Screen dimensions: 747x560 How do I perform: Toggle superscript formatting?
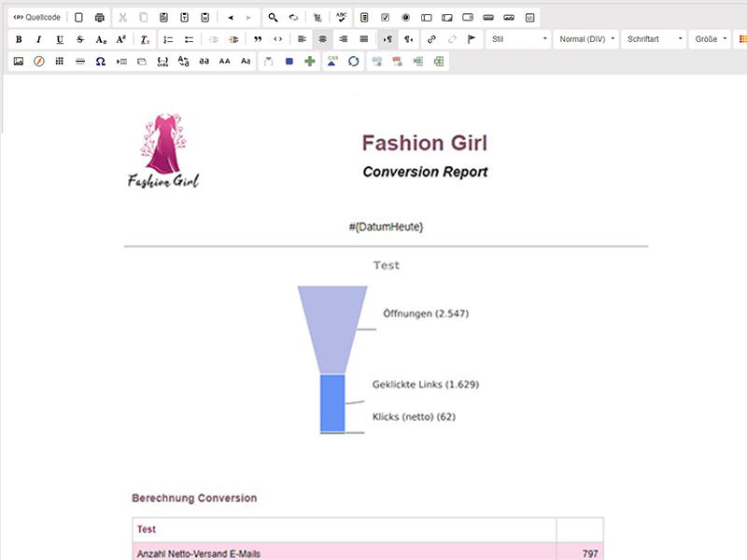tap(121, 39)
